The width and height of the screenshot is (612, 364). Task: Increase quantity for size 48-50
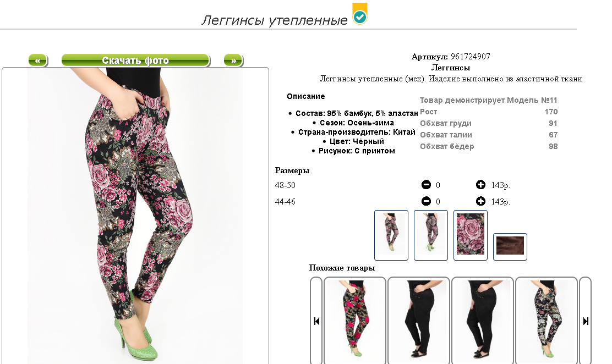point(480,185)
